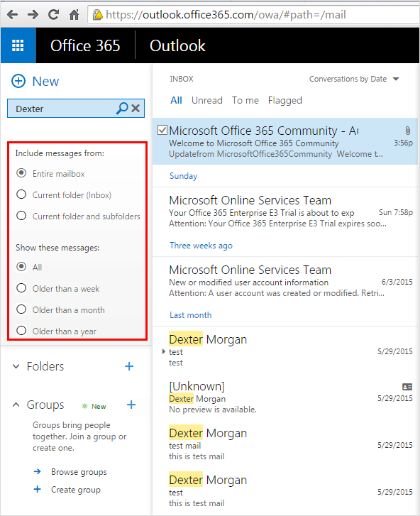Add a new folder with Folders plus icon

click(x=129, y=366)
